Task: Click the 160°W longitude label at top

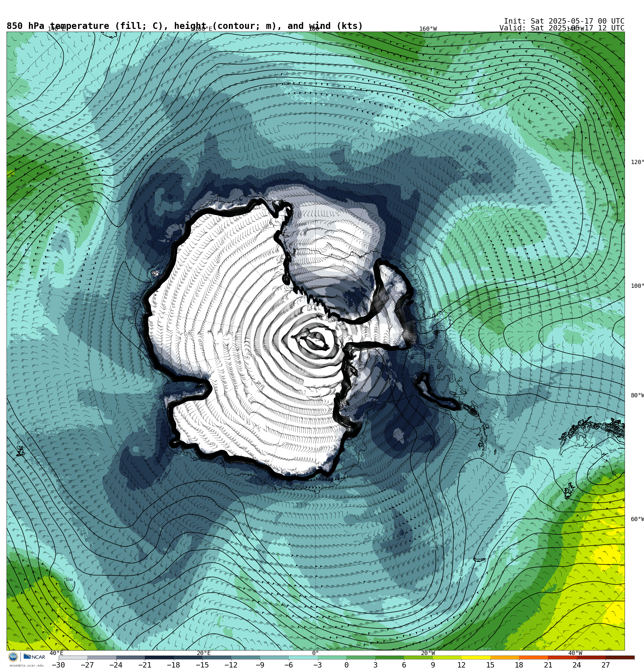Action: (x=428, y=29)
